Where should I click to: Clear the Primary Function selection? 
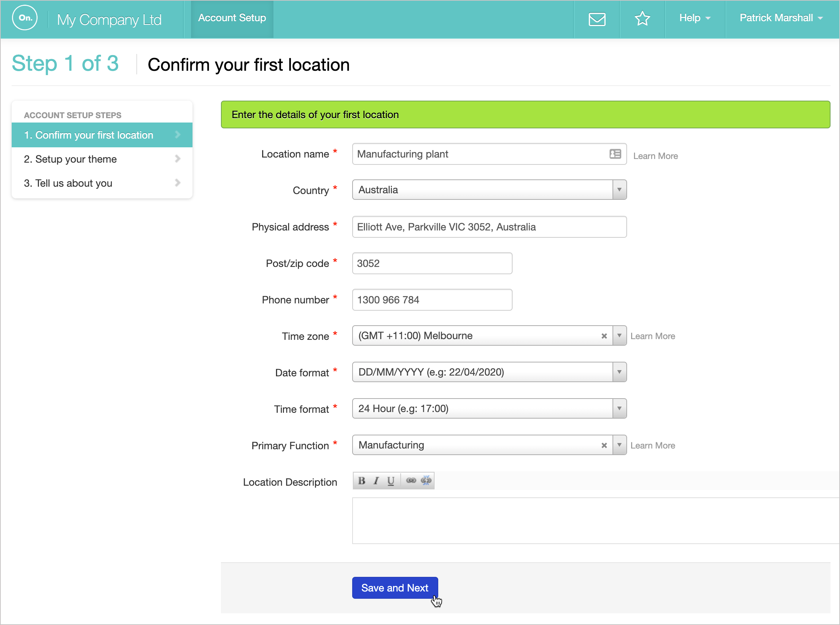(604, 445)
